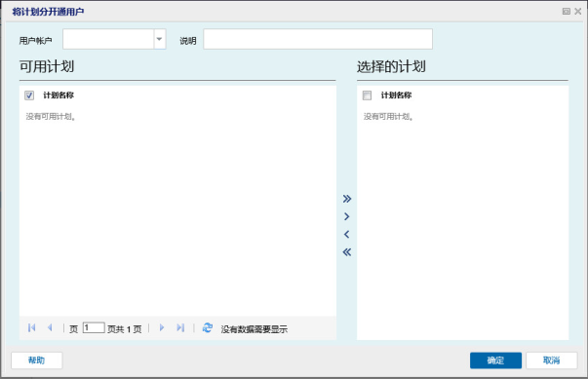The width and height of the screenshot is (588, 379).
Task: Maximize the dialog window
Action: tap(567, 12)
